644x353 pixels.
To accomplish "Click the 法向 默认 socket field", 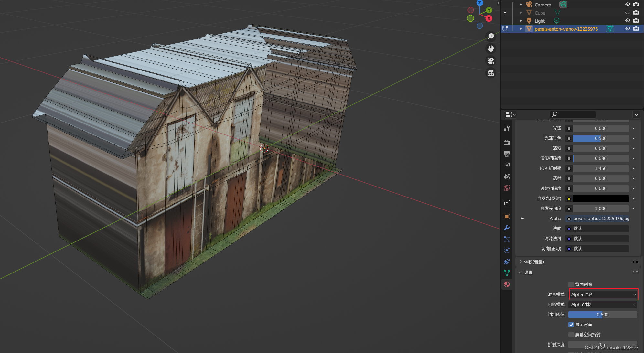I will 597,229.
